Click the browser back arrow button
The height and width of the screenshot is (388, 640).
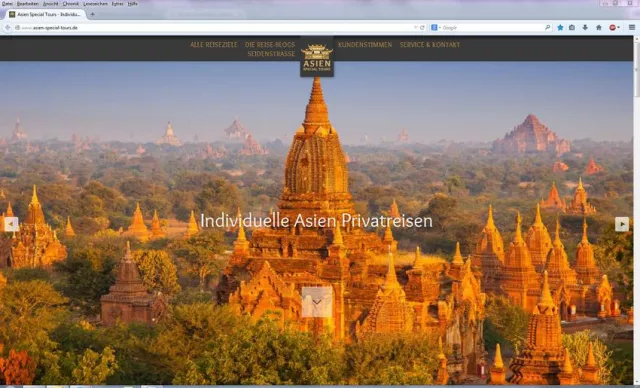(7, 28)
